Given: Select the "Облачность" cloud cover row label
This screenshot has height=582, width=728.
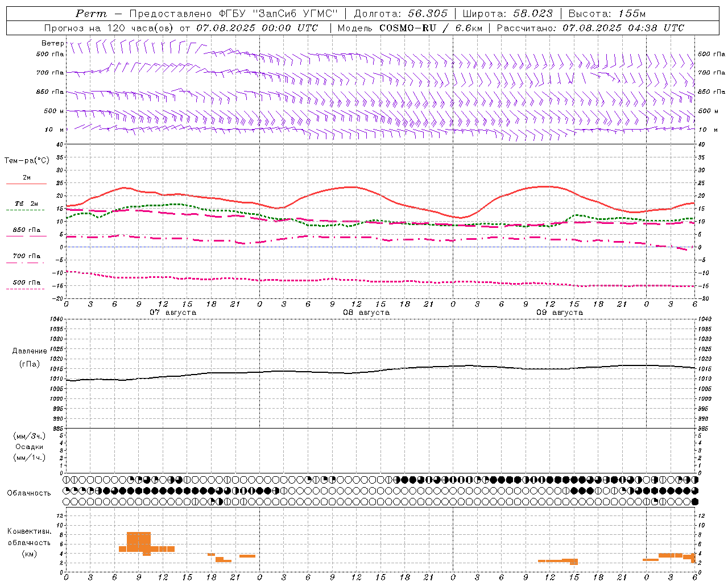Looking at the screenshot, I should point(29,493).
